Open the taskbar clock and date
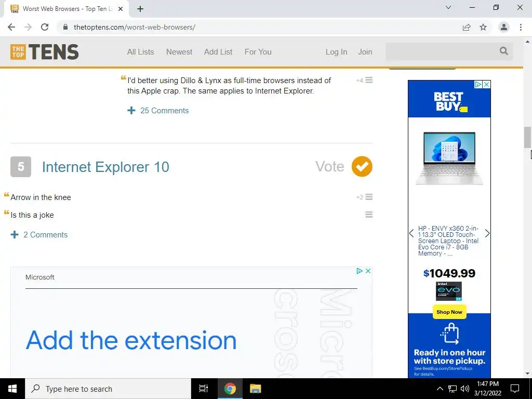This screenshot has height=399, width=532. tap(487, 389)
